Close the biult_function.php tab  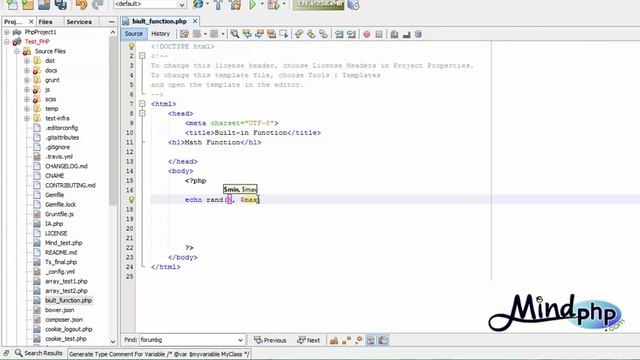195,21
